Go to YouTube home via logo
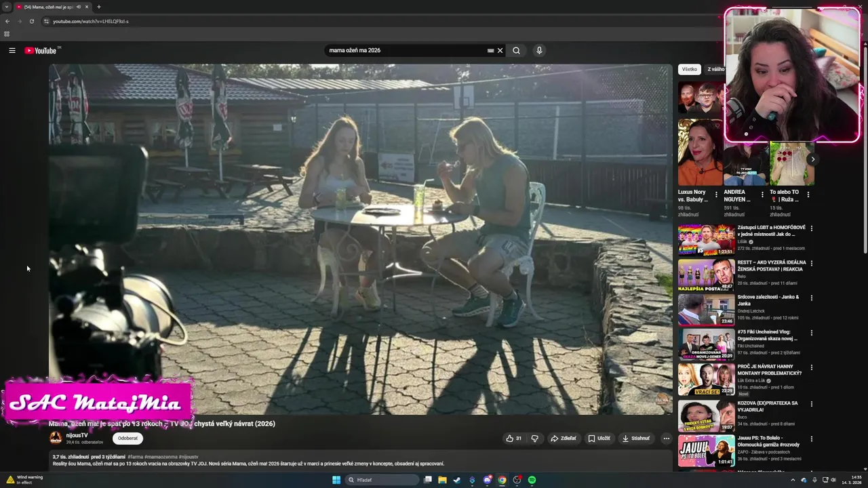Image resolution: width=868 pixels, height=488 pixels. coord(41,50)
